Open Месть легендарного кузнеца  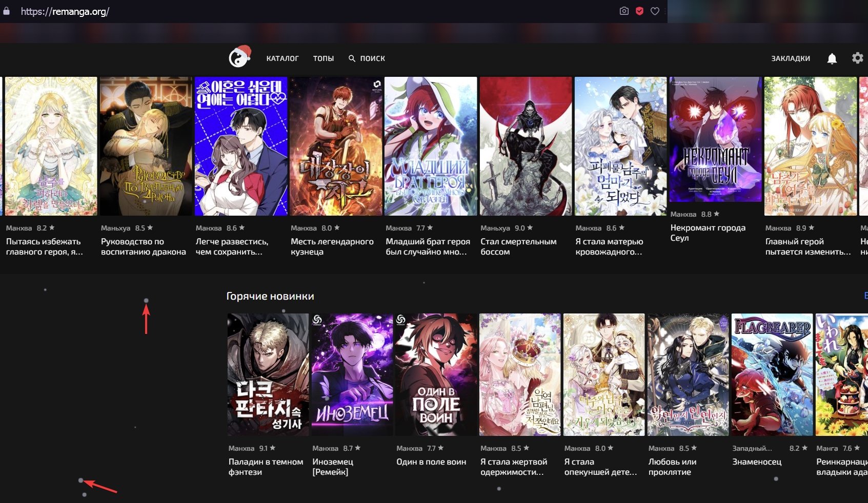coord(336,145)
